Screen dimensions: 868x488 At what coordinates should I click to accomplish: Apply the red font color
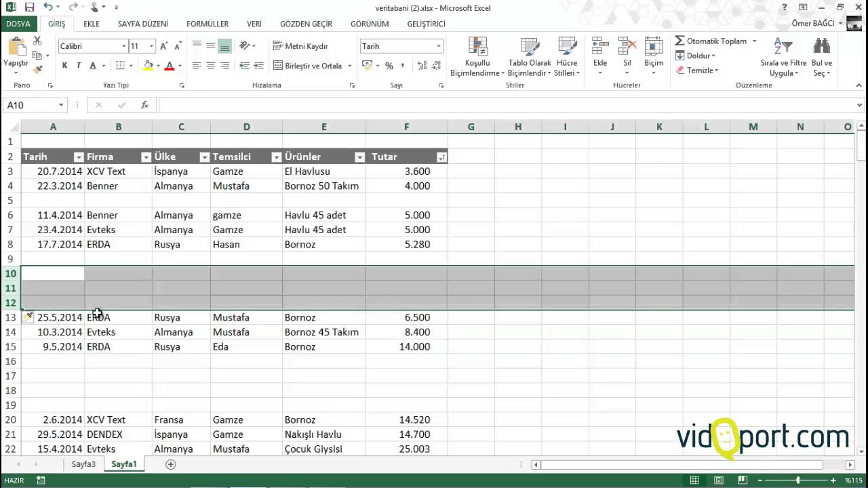click(170, 66)
